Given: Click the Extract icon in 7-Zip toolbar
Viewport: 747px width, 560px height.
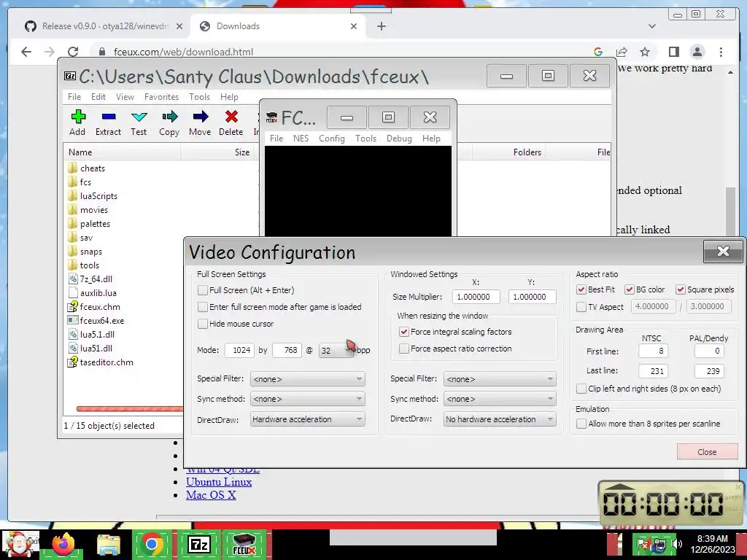Looking at the screenshot, I should coord(109,117).
